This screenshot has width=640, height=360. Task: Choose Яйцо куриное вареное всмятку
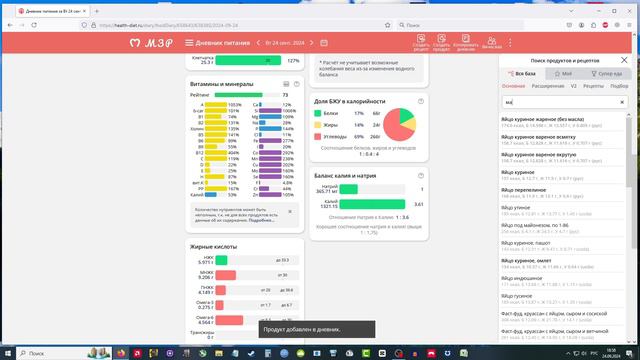coord(562,140)
